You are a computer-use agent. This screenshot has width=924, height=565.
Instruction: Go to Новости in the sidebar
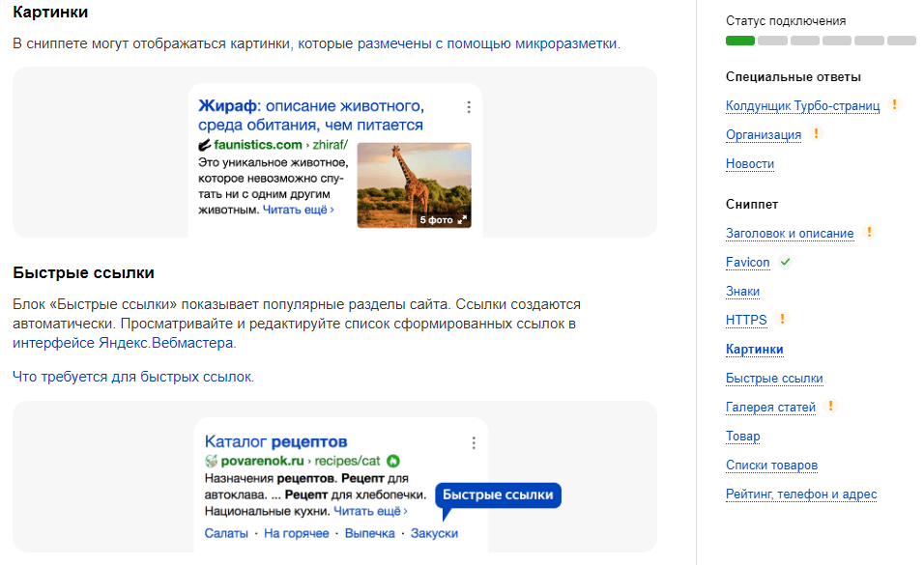750,164
